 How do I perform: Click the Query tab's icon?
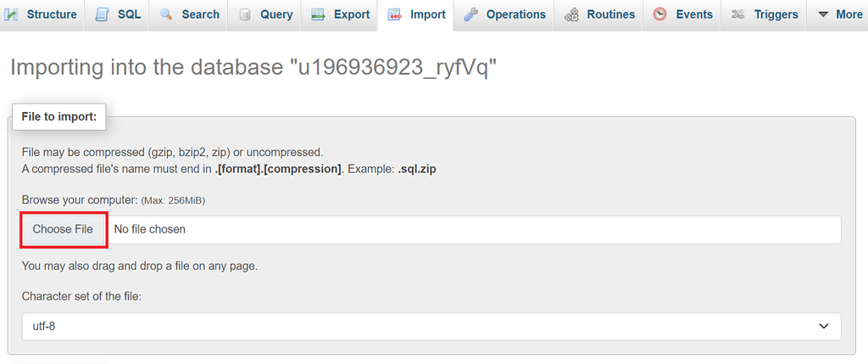click(245, 14)
